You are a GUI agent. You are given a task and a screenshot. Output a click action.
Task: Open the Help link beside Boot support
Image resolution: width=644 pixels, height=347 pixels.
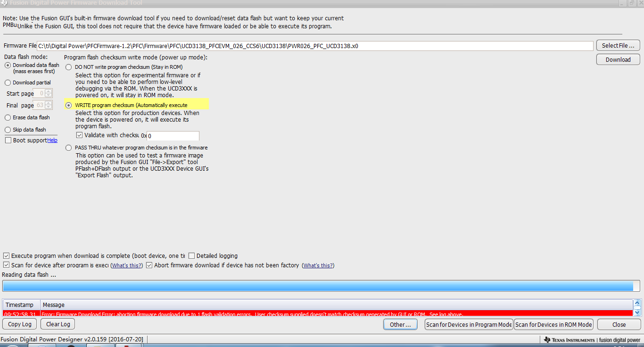point(52,140)
